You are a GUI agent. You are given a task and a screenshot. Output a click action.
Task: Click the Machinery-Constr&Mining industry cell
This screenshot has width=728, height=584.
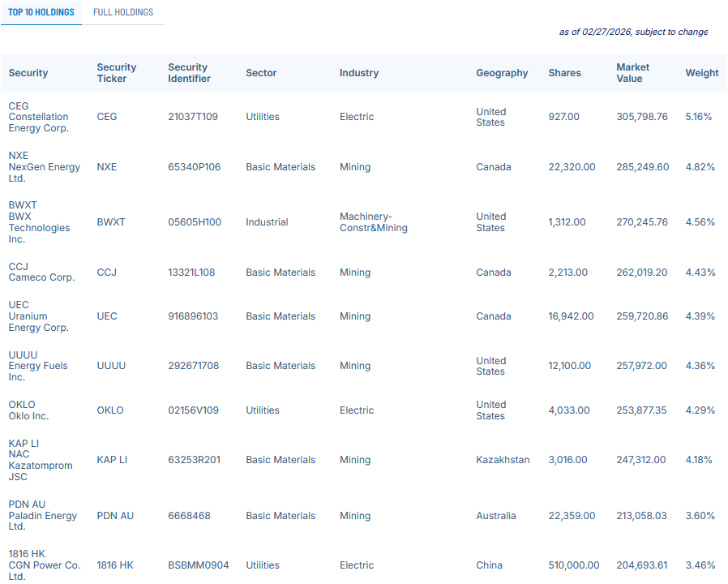(373, 222)
